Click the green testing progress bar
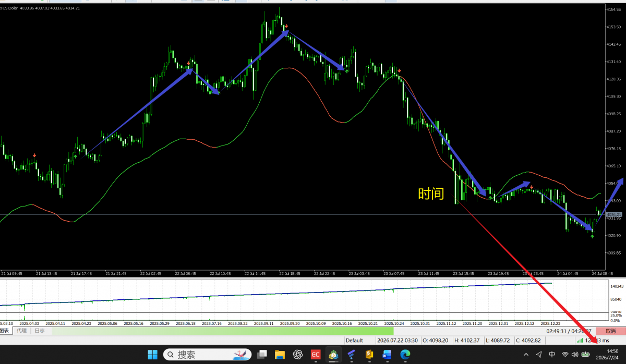 click(223, 331)
